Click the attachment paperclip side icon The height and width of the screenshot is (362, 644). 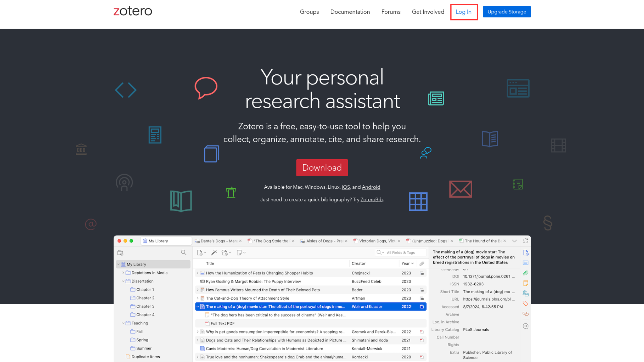526,273
